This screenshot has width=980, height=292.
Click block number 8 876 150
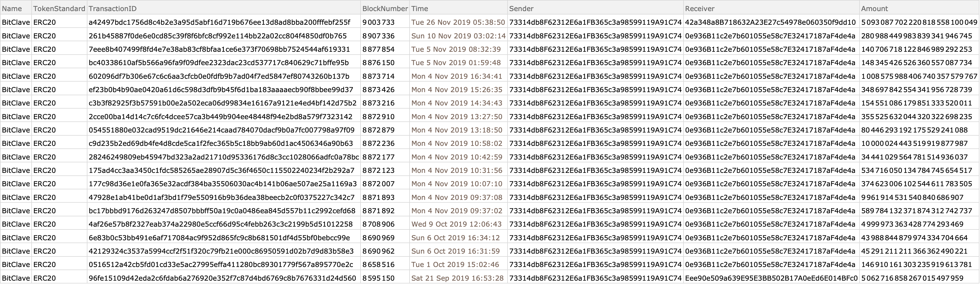coord(379,63)
